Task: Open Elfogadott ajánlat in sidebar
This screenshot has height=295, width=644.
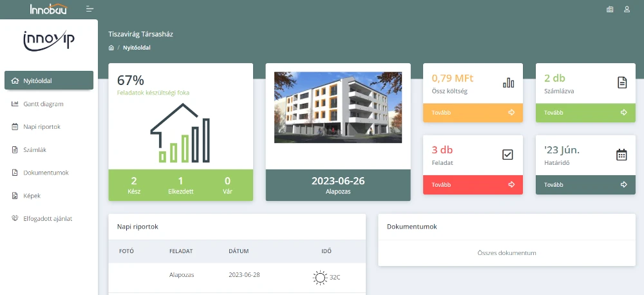Action: (47, 218)
